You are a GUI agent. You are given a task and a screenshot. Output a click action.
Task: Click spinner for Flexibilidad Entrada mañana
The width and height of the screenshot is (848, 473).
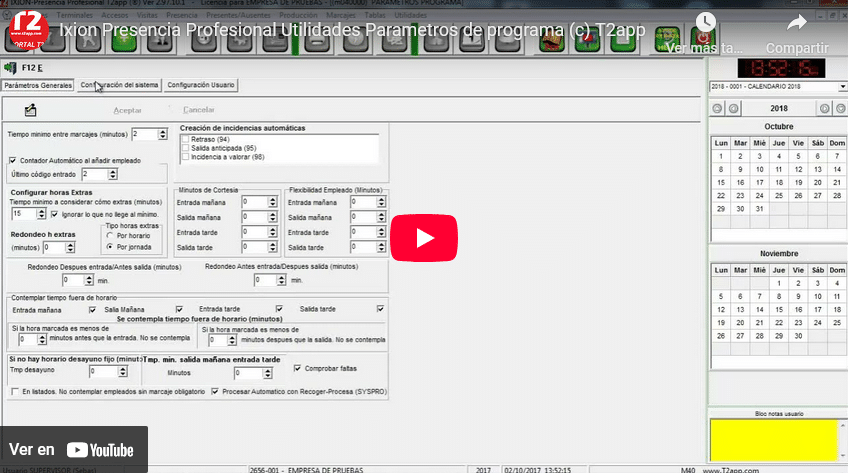coord(381,202)
